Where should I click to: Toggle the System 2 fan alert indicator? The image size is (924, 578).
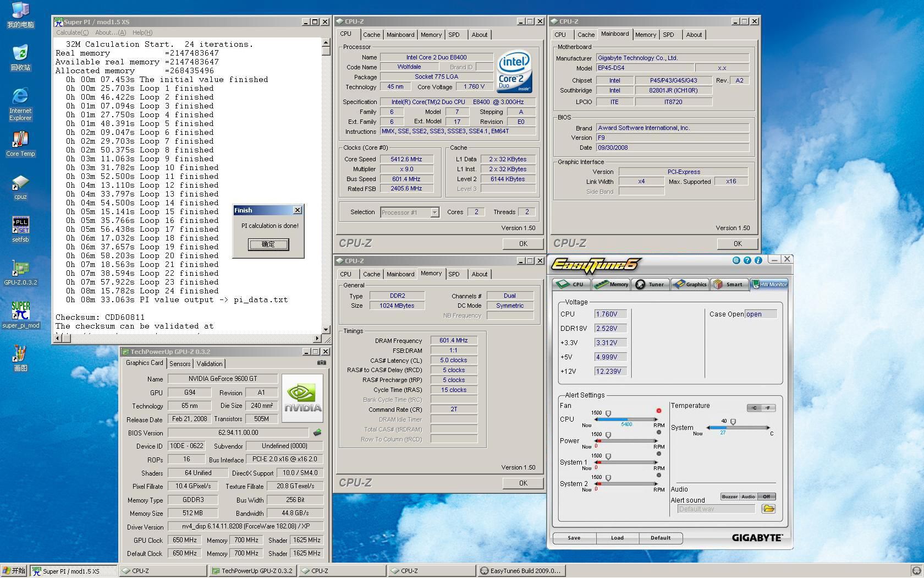coord(658,475)
